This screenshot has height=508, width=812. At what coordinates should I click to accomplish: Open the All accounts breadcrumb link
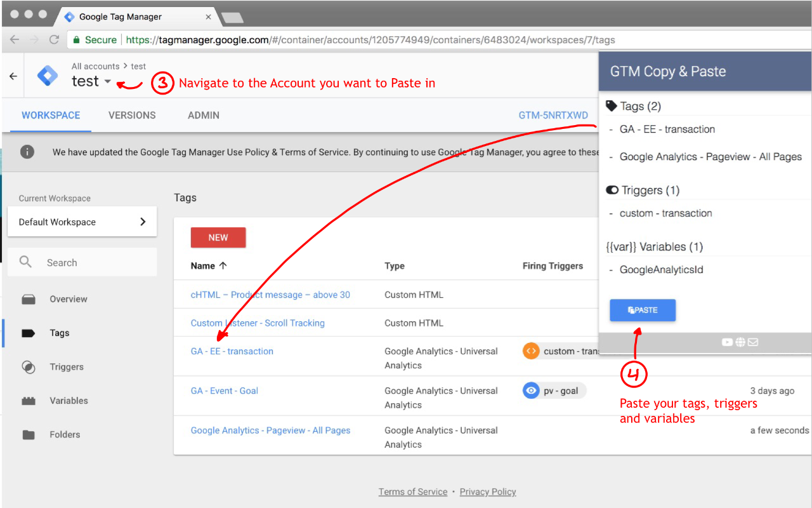click(95, 66)
